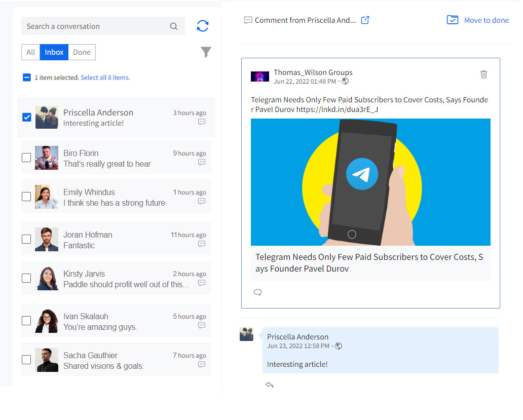Click comment type icon in Kirsty Jarvis row
This screenshot has width=523, height=420.
tap(202, 283)
